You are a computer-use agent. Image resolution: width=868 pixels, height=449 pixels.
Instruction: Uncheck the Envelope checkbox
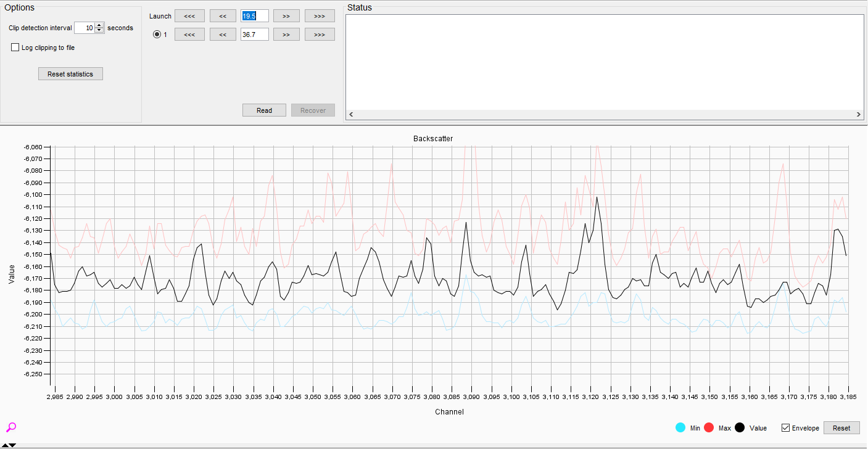tap(785, 428)
